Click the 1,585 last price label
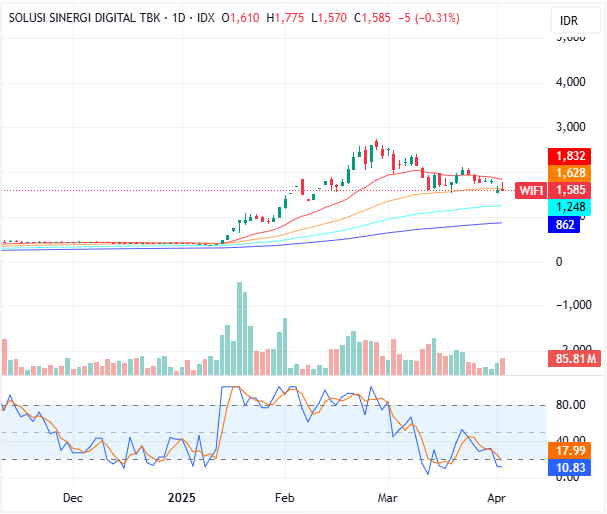This screenshot has width=607, height=514. [569, 190]
